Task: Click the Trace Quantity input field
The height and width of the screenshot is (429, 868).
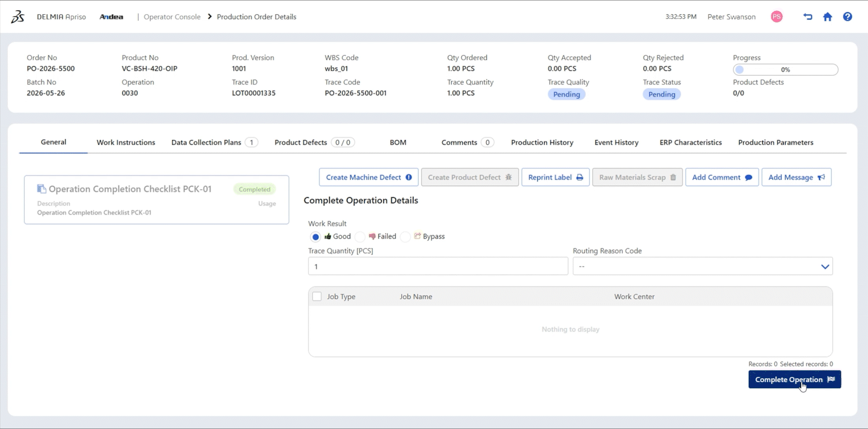Action: (438, 266)
